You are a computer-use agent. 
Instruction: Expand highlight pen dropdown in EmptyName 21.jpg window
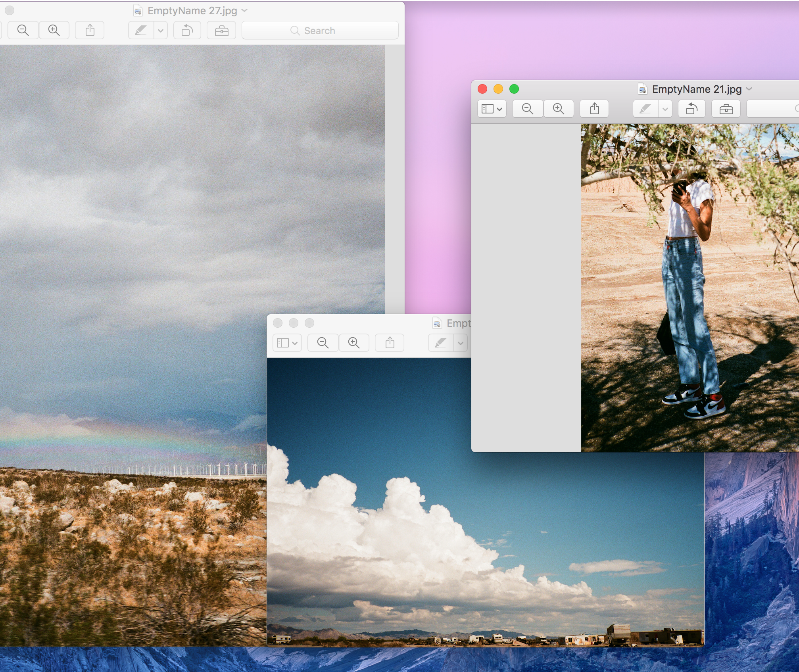[665, 109]
